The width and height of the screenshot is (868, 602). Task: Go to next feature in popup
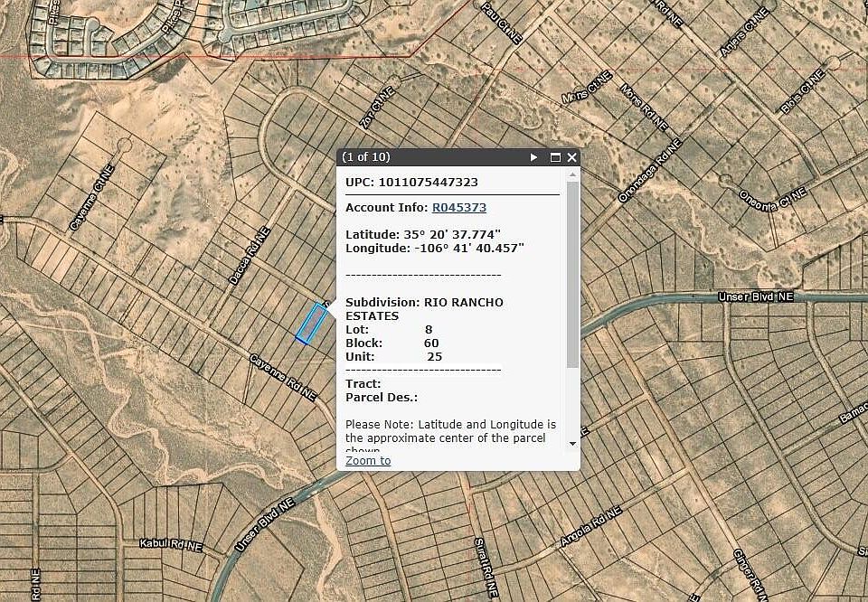click(534, 157)
